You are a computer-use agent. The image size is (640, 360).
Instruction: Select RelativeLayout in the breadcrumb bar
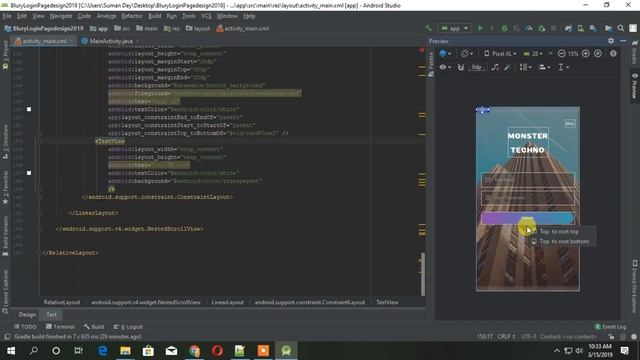[62, 302]
